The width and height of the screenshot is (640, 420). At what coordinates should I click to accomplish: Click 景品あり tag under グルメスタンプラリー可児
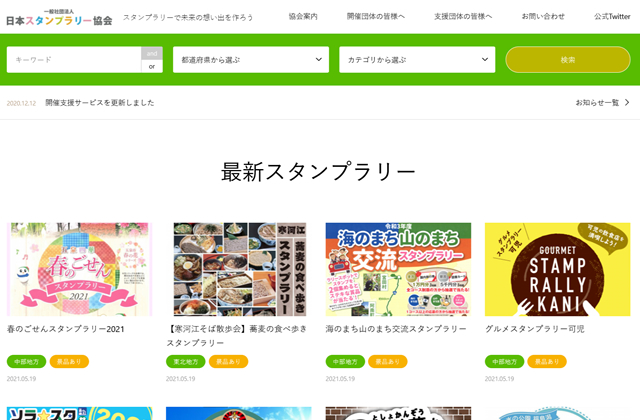547,362
